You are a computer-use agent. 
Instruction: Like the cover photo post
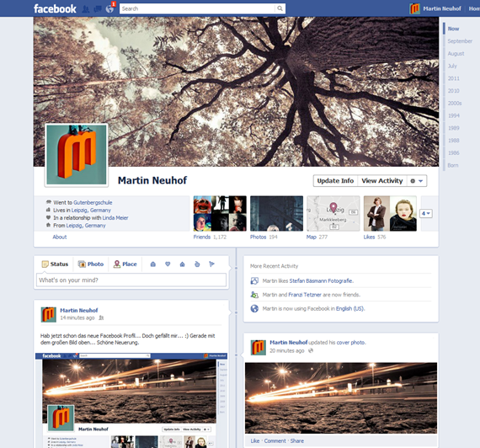pos(254,441)
